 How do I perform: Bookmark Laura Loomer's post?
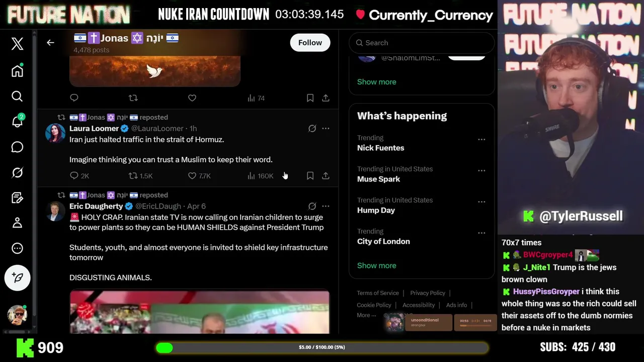pyautogui.click(x=310, y=175)
